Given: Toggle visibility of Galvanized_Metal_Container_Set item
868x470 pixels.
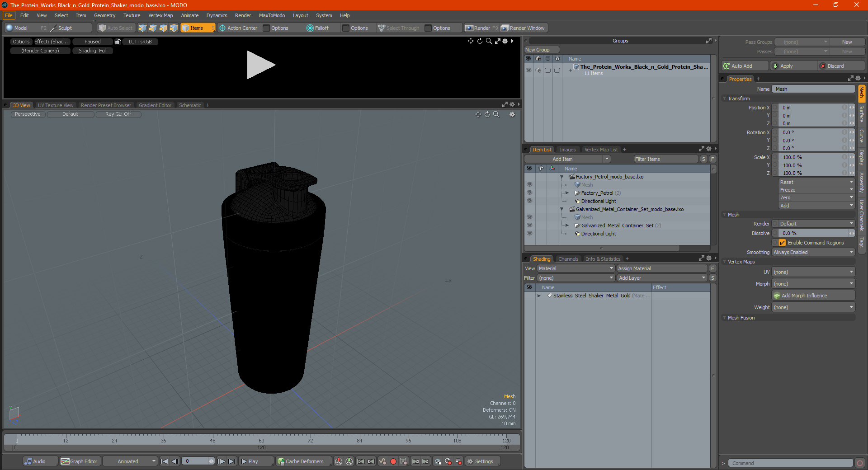Looking at the screenshot, I should click(529, 226).
